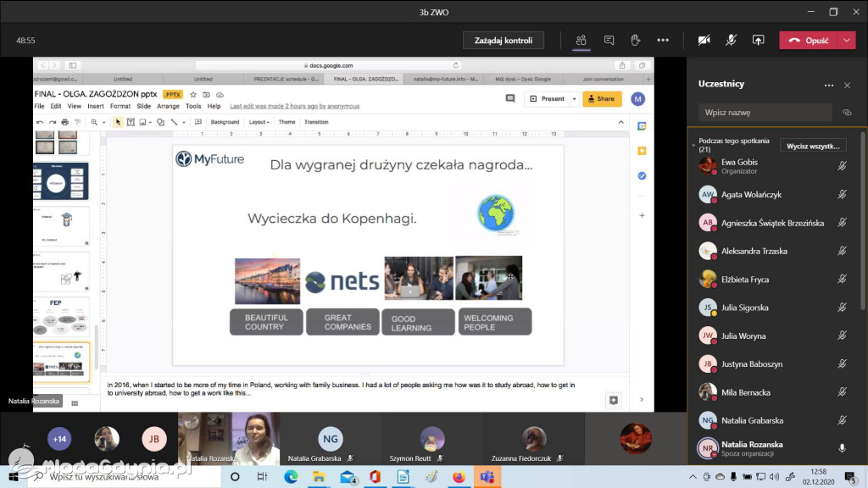Open participants panel more options ellipsis
This screenshot has width=868, height=488.
click(x=829, y=85)
